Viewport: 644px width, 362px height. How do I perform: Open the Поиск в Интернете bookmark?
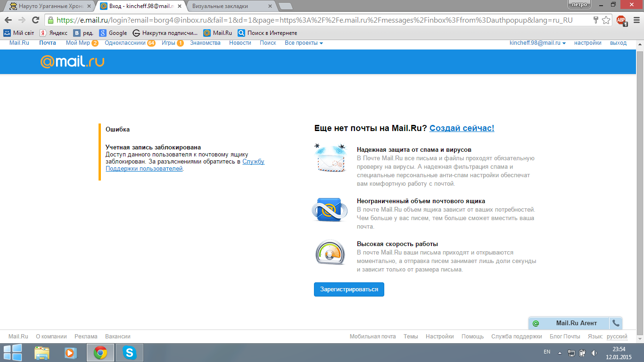[x=267, y=33]
